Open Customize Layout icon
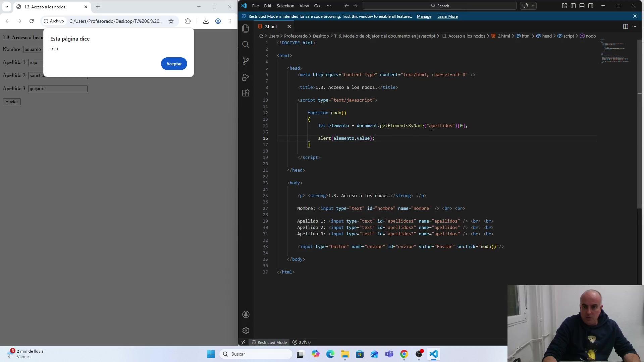Image resolution: width=644 pixels, height=362 pixels. pos(565,6)
